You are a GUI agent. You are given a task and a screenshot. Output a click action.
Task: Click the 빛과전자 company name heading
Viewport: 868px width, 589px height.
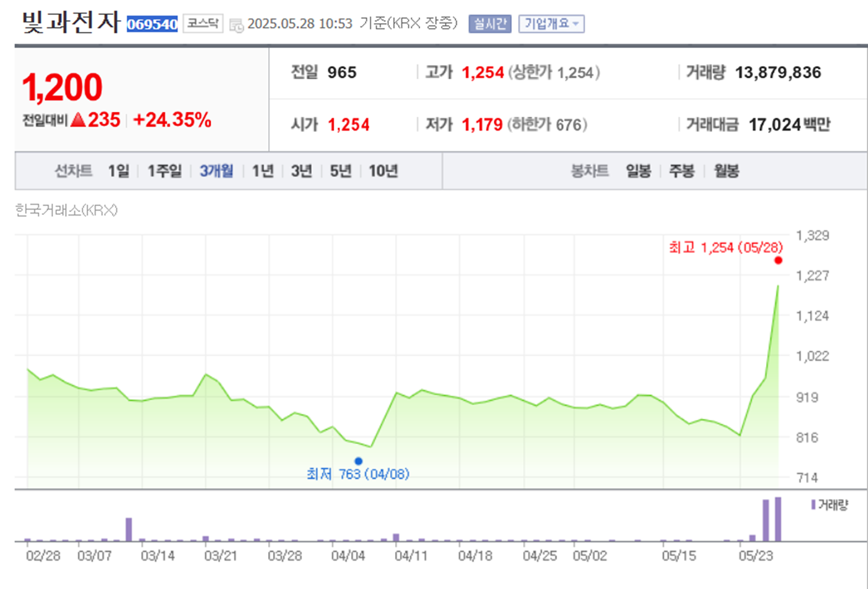[71, 23]
